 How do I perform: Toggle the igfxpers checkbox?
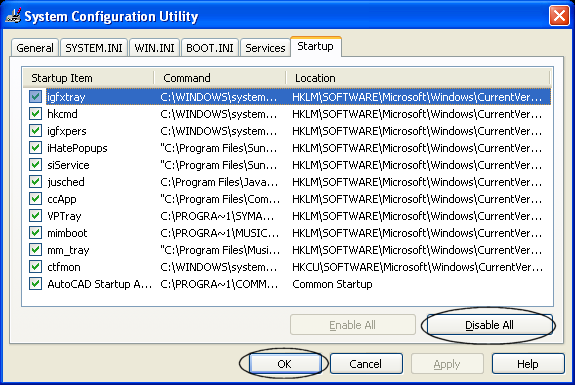36,131
